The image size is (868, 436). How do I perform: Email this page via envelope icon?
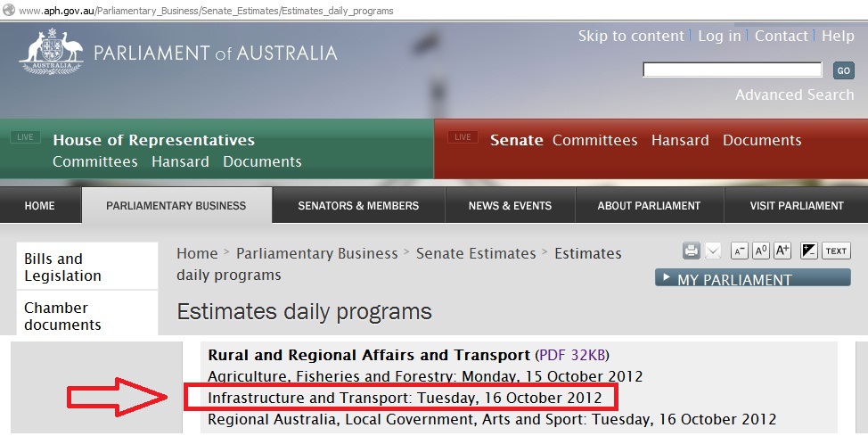pyautogui.click(x=712, y=251)
